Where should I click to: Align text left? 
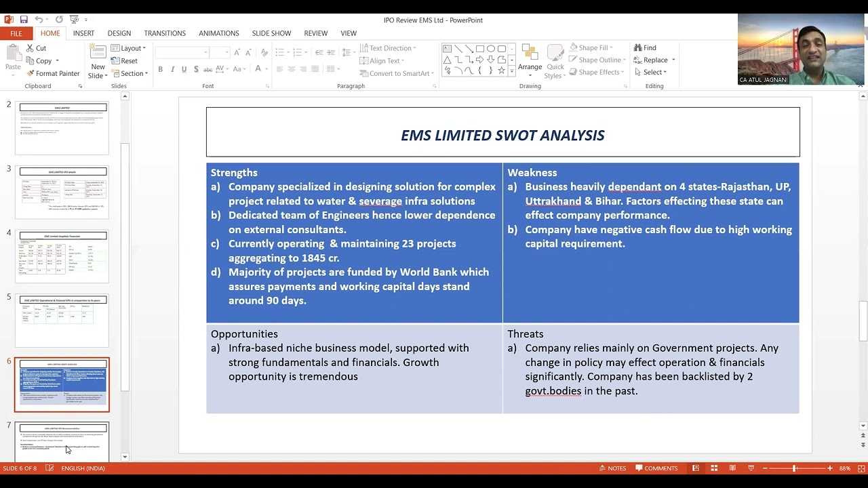[279, 69]
